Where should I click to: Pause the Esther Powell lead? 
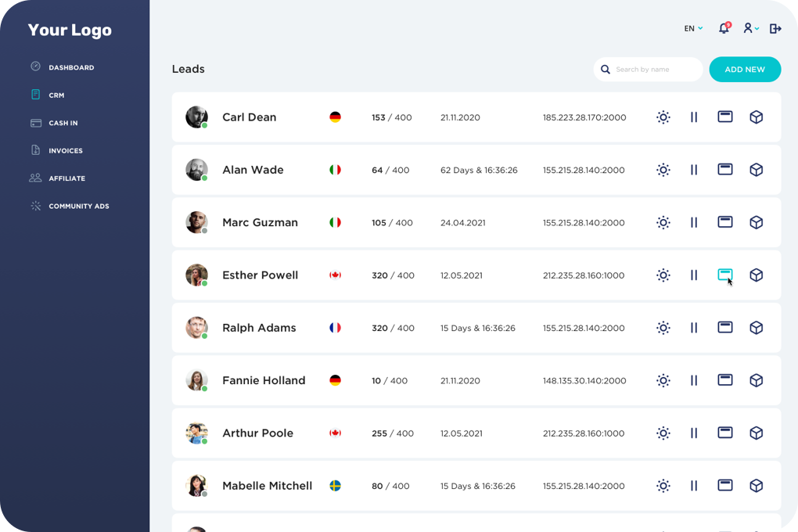[694, 275]
